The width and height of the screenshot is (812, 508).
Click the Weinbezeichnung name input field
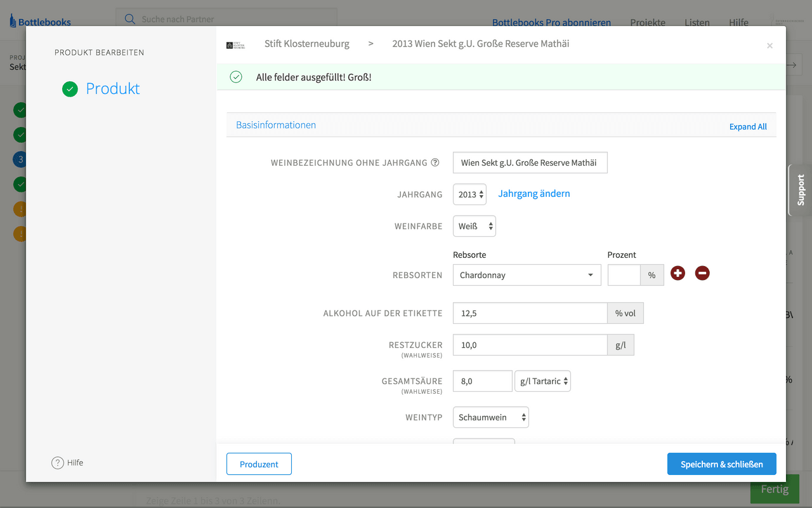pos(530,163)
